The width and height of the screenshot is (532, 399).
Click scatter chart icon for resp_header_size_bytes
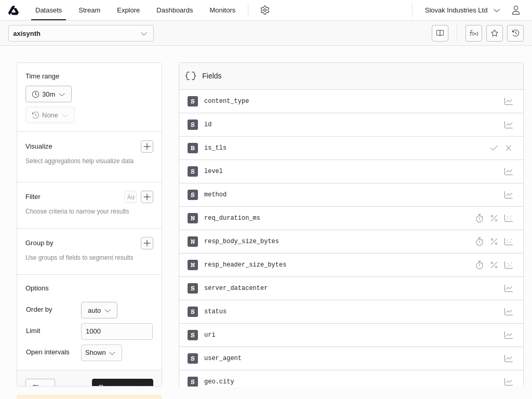pyautogui.click(x=509, y=265)
